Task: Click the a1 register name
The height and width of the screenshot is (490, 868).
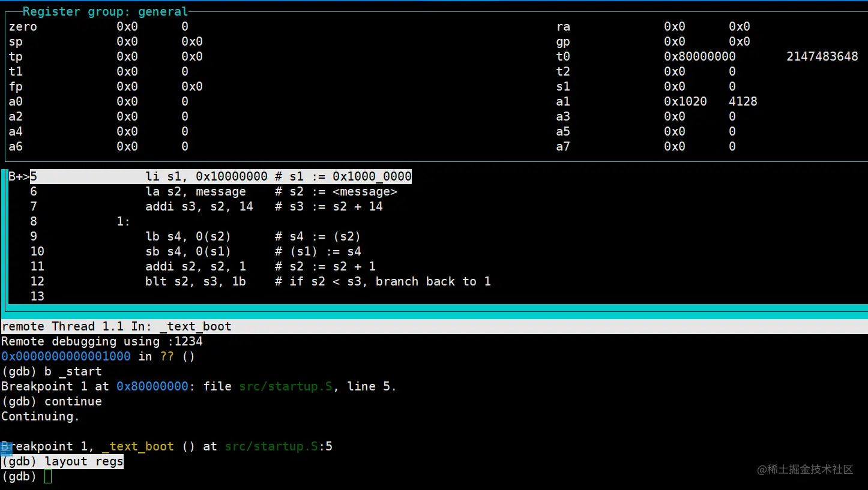Action: coord(563,101)
